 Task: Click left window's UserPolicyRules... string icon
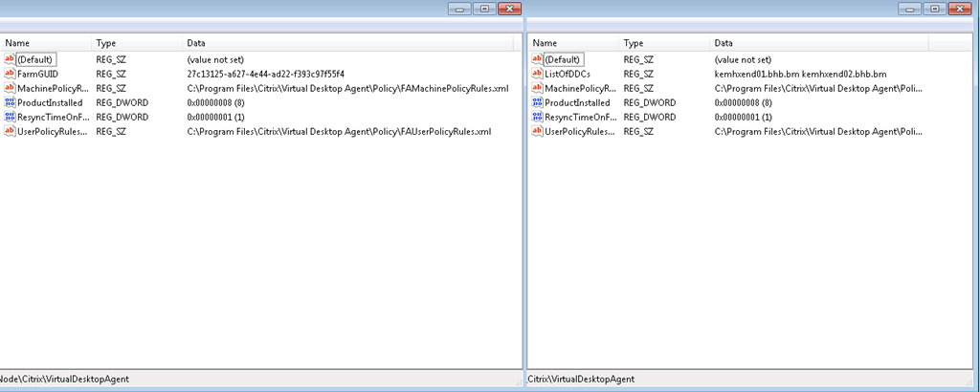(10, 131)
